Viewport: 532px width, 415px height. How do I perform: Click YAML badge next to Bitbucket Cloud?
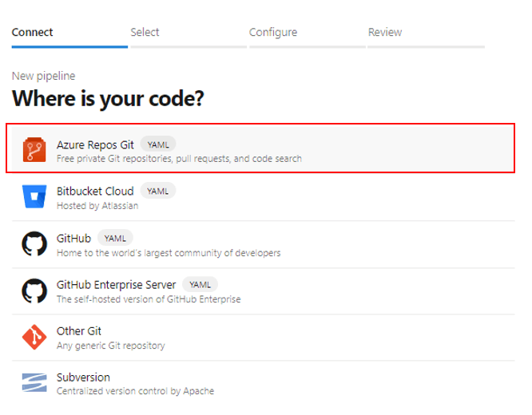[x=158, y=192]
